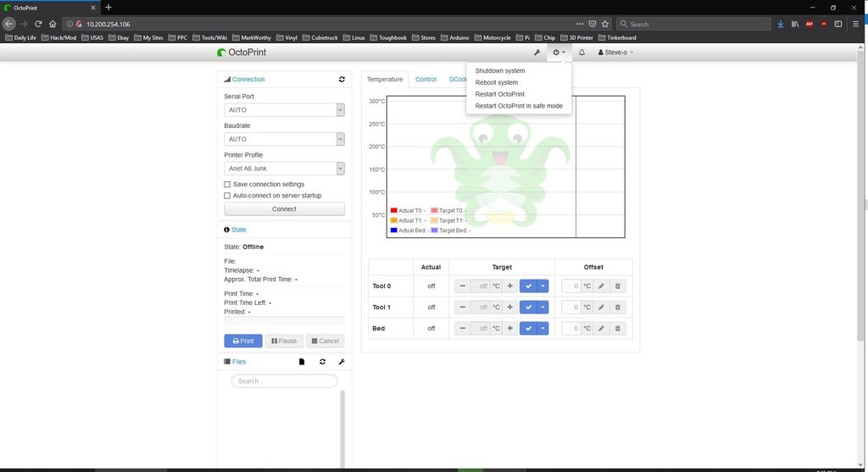The image size is (868, 472).
Task: Increase Tool 1 target temperature
Action: [509, 307]
